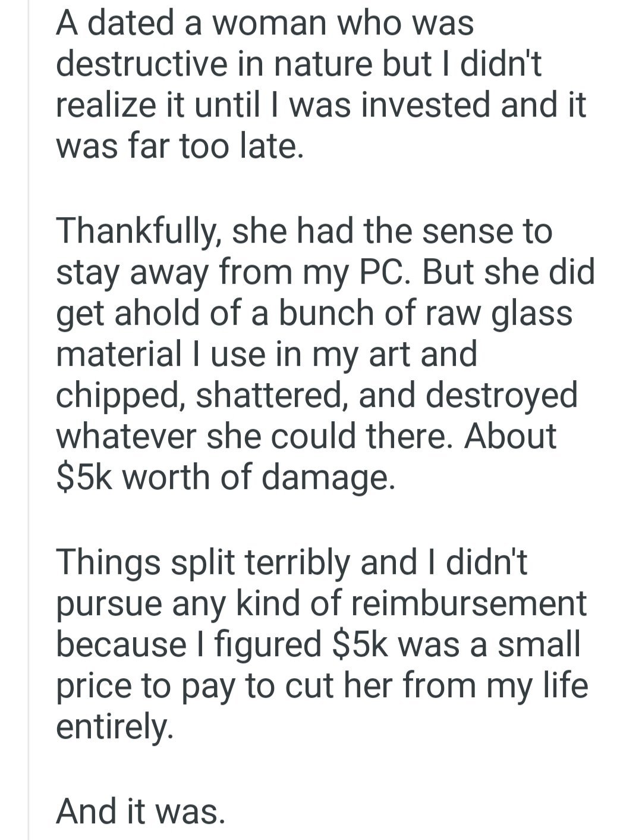Click the word "destructive" in the first paragraph
This screenshot has height=840, width=642.
141,64
